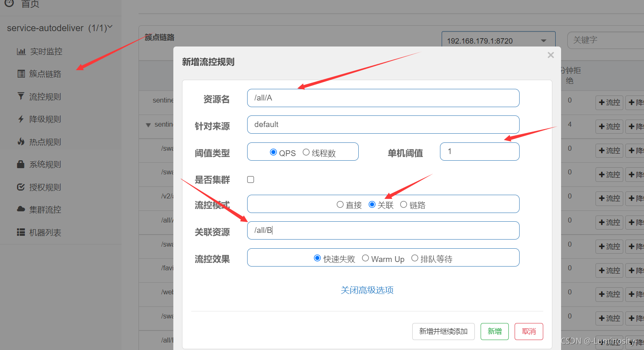Open the 实时监控 real-time monitoring page
Image resolution: width=644 pixels, height=350 pixels.
tap(46, 51)
